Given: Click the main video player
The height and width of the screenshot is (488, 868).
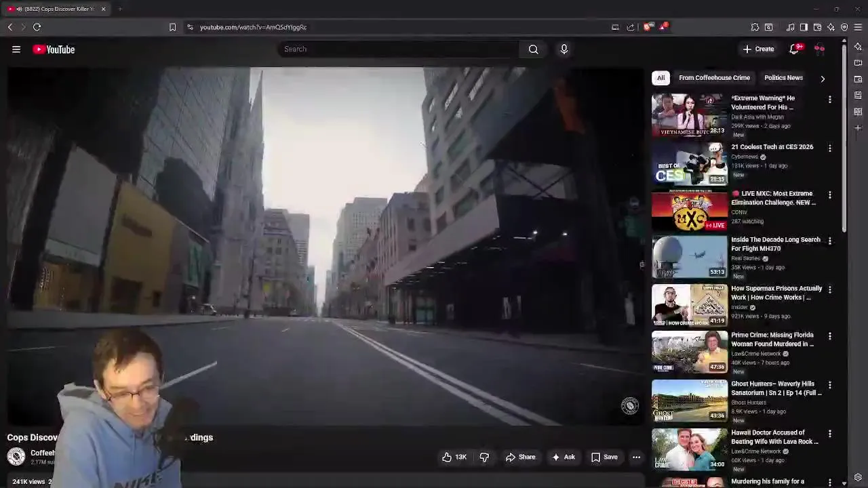Looking at the screenshot, I should [325, 246].
